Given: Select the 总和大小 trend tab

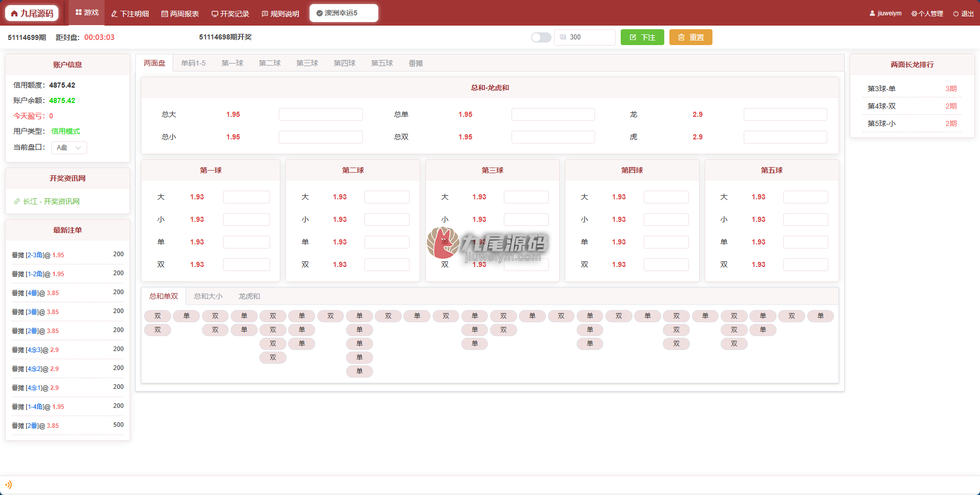Looking at the screenshot, I should [x=208, y=296].
